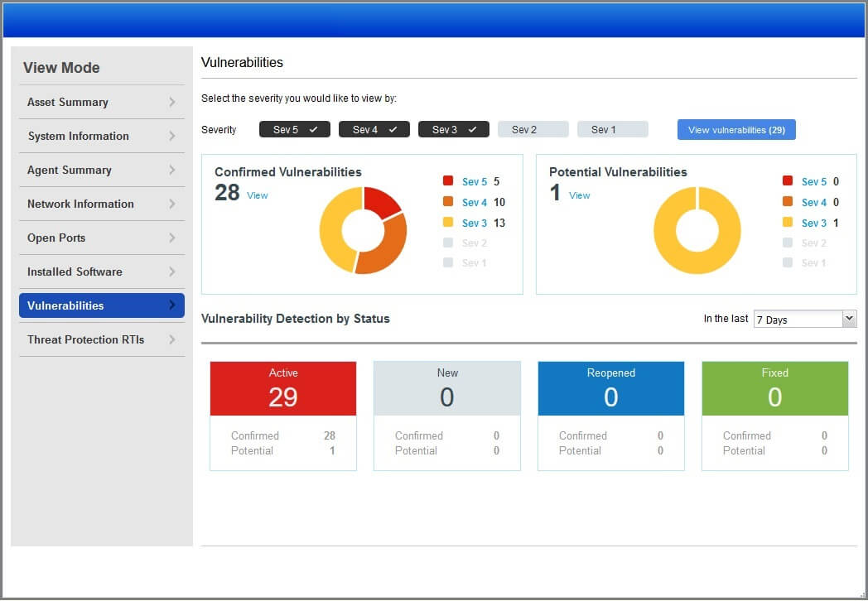Screen dimensions: 868x601
Task: Open the Network Information view
Action: 102,204
